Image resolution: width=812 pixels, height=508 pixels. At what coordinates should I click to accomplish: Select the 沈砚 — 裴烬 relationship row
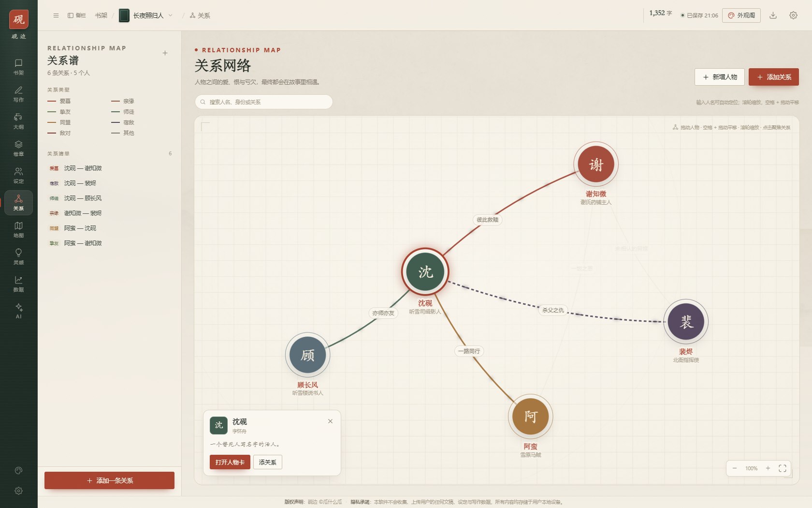[109, 183]
